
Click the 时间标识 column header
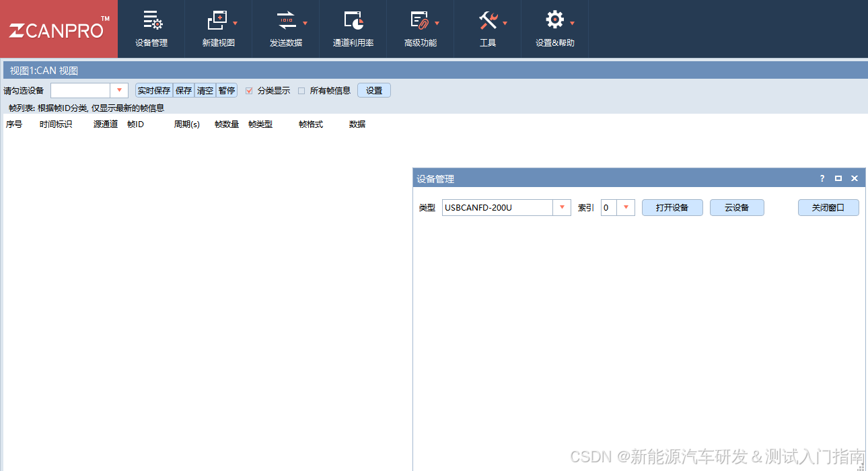[56, 124]
